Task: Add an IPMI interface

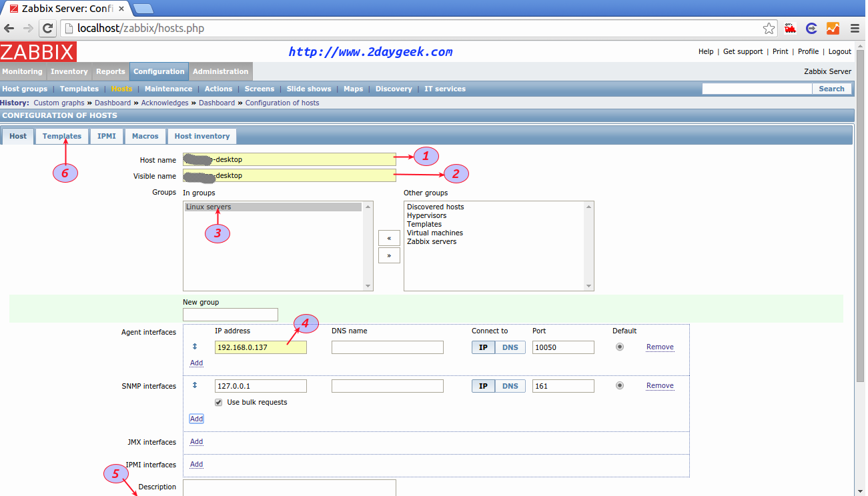Action: (x=196, y=465)
